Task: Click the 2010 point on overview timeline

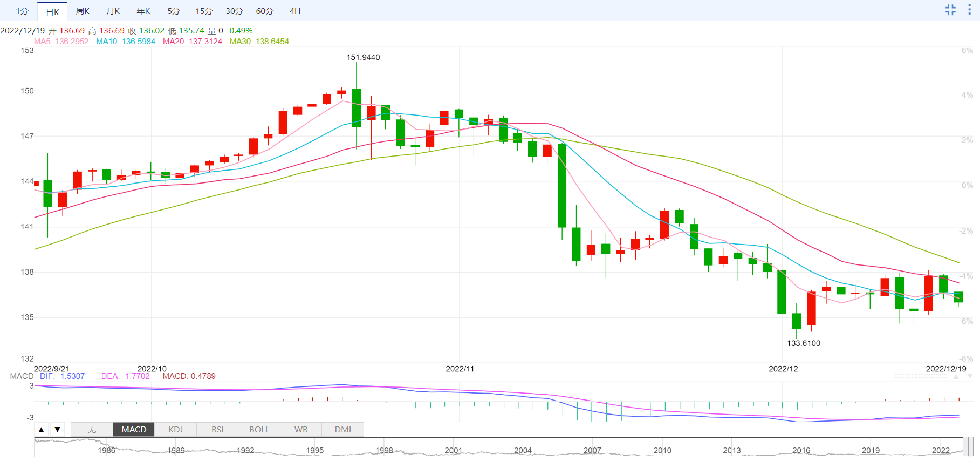Action: click(662, 450)
